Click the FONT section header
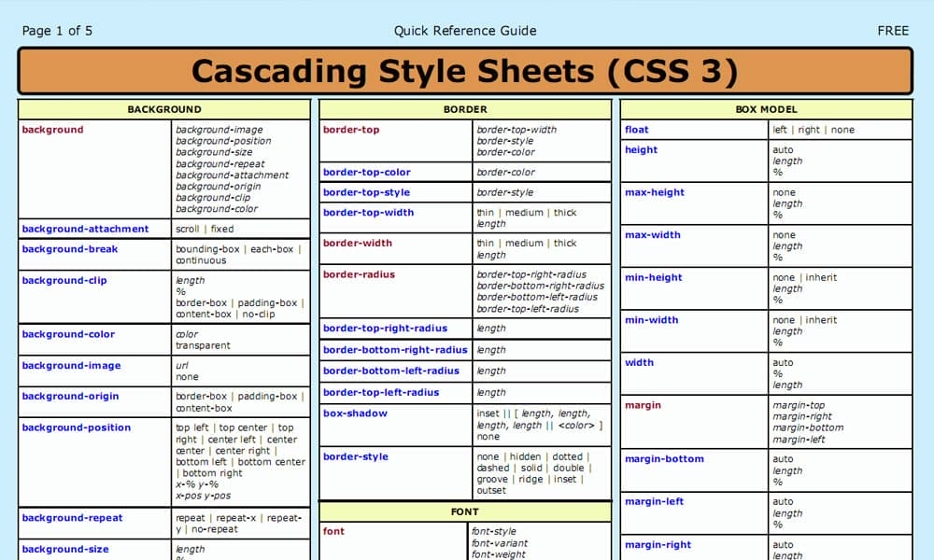Viewport: 934px width, 560px height. point(464,511)
